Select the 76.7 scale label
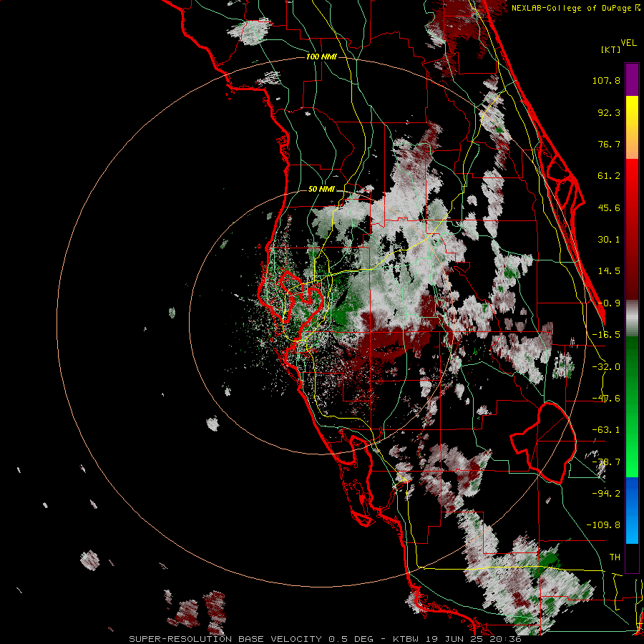This screenshot has width=644, height=644. (x=609, y=144)
